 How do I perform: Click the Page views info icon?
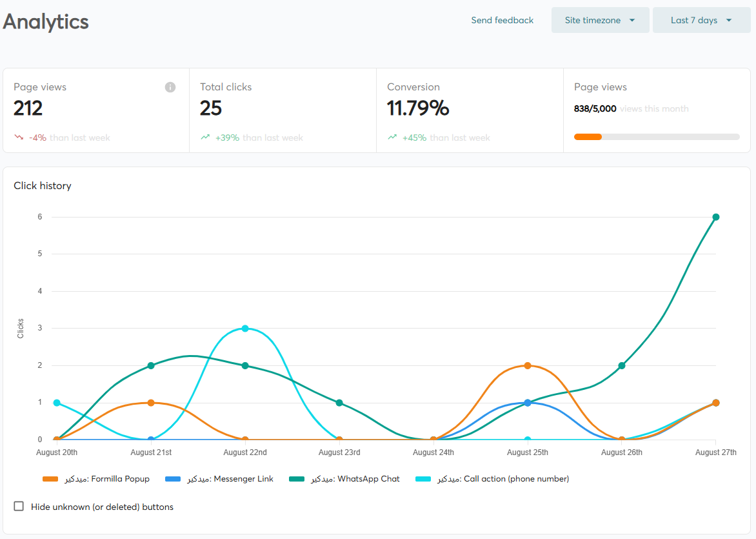pos(170,87)
